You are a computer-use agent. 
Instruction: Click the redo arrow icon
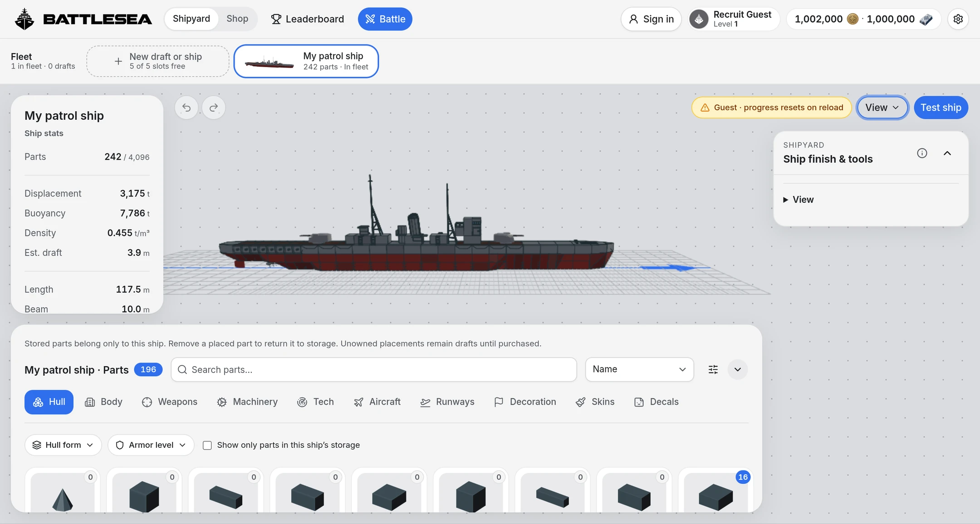coord(214,108)
